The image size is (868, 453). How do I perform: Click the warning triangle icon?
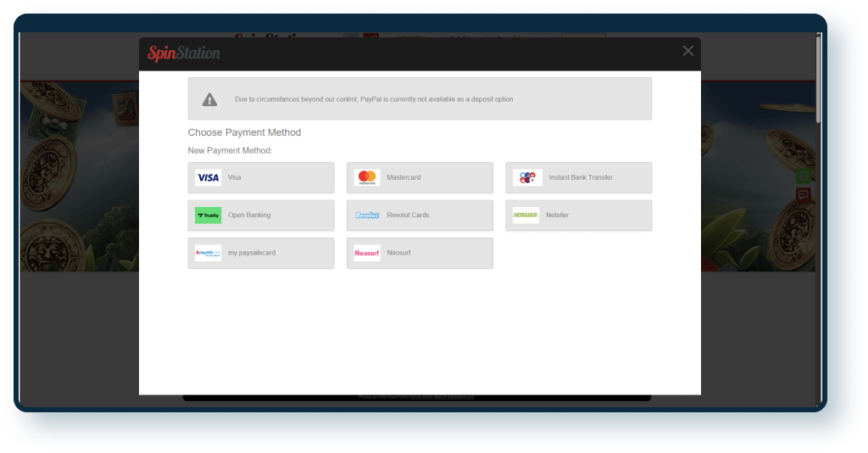pyautogui.click(x=210, y=99)
